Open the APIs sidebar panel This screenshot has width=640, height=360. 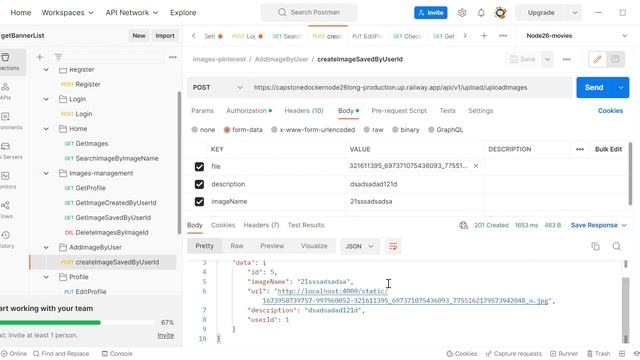6,91
